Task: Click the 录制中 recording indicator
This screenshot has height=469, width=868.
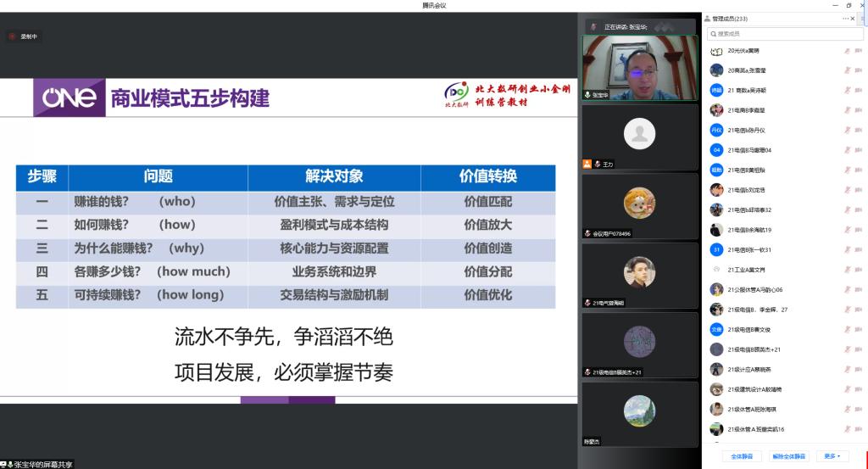Action: pyautogui.click(x=24, y=36)
